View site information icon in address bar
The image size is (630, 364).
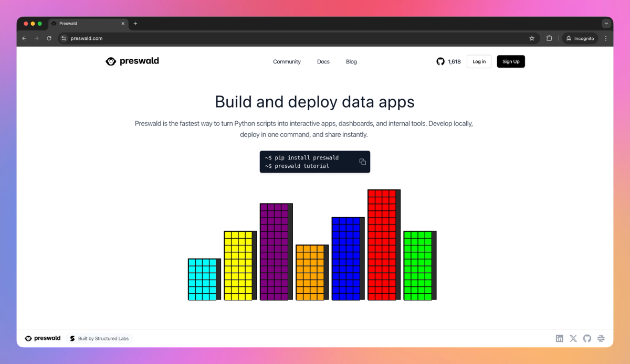coord(64,38)
